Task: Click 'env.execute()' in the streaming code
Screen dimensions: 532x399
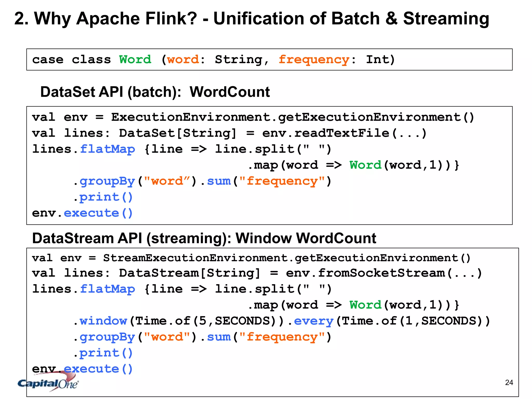Action: [83, 369]
